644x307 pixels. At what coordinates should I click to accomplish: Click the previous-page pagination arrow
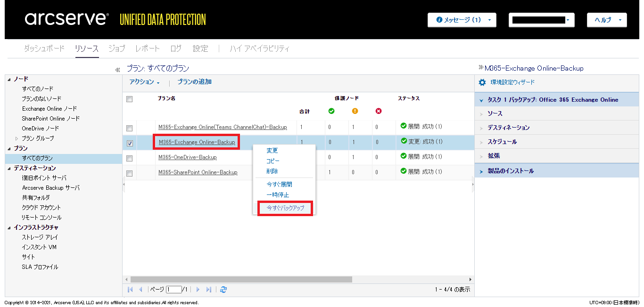140,290
